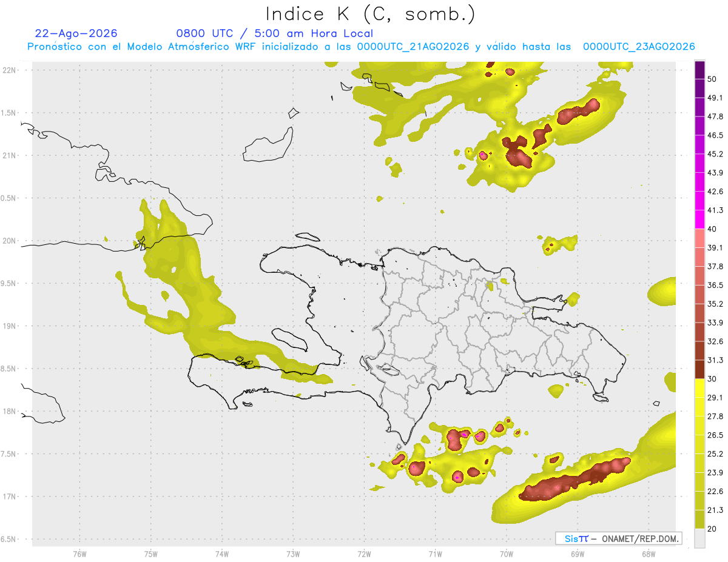Click the legend value '41.3'
The image size is (728, 562).
coord(716,210)
